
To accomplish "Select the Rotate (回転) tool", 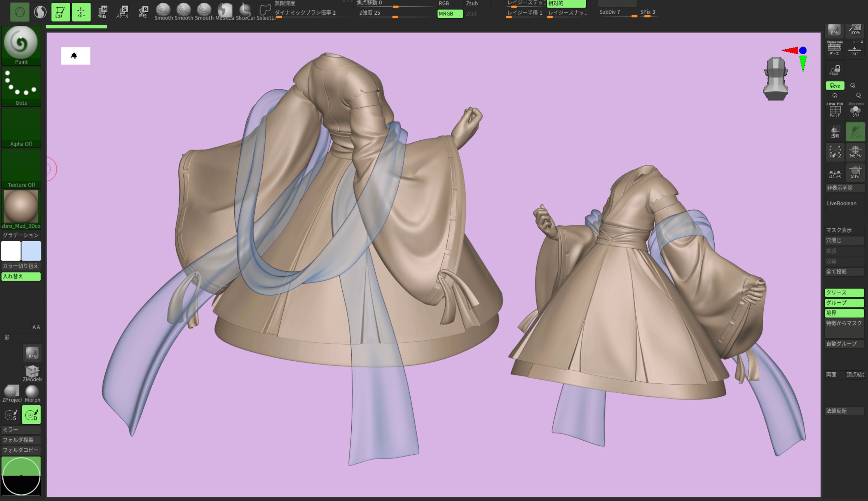I will click(x=143, y=11).
